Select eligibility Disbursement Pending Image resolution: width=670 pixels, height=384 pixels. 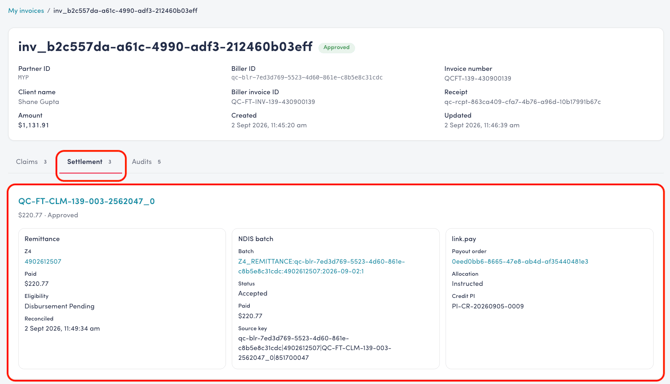(x=59, y=306)
